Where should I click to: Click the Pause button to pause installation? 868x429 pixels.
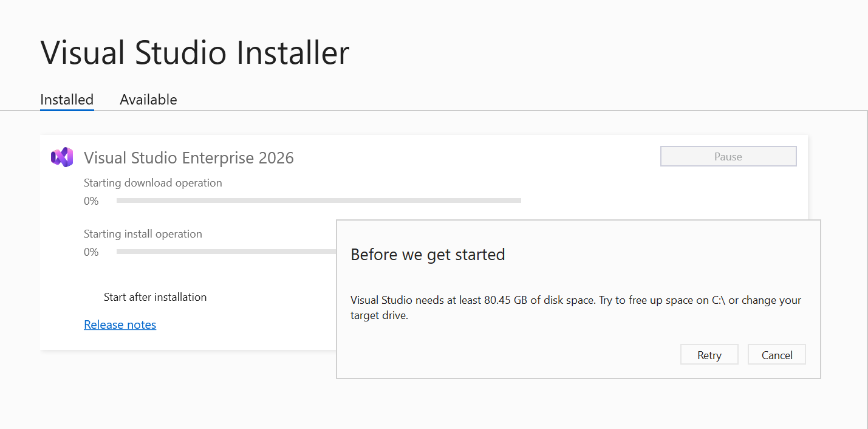point(728,156)
